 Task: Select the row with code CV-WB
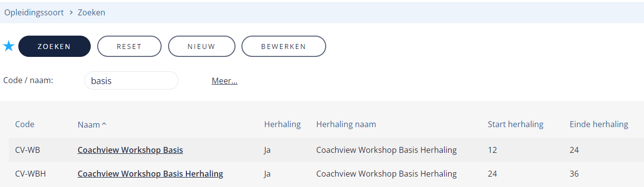(x=326, y=150)
